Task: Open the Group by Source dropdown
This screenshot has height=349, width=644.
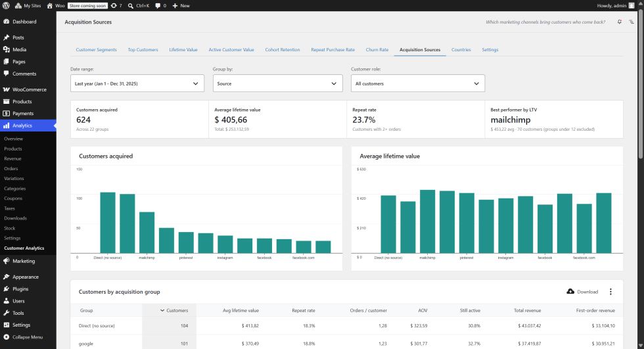Action: (277, 83)
